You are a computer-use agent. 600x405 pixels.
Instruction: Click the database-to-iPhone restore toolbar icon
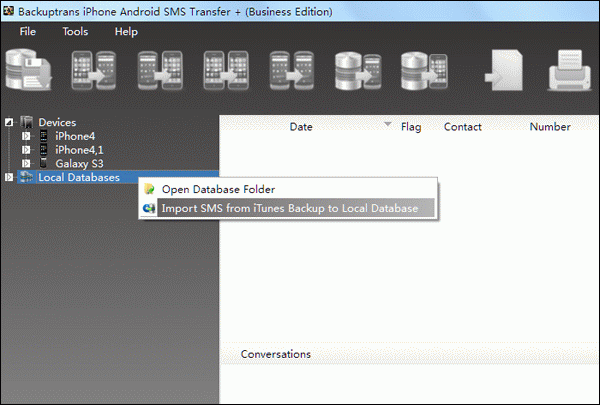424,71
